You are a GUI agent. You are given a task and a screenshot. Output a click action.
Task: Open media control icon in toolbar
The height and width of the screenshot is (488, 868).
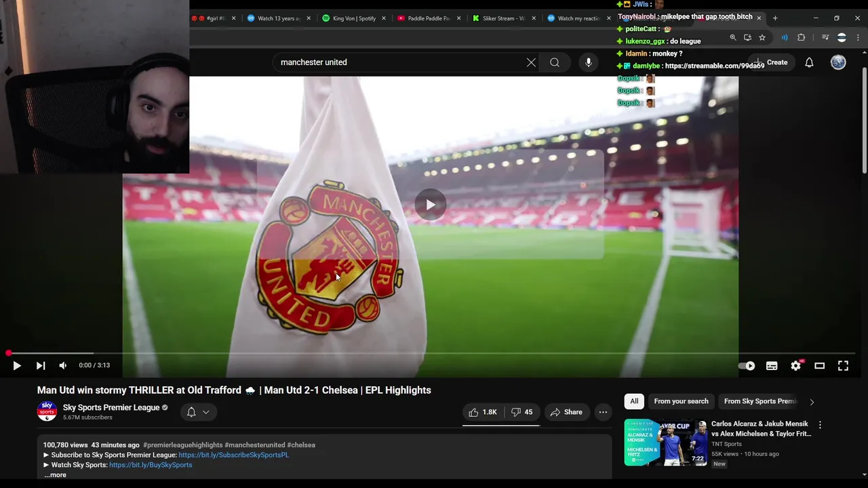pos(825,37)
